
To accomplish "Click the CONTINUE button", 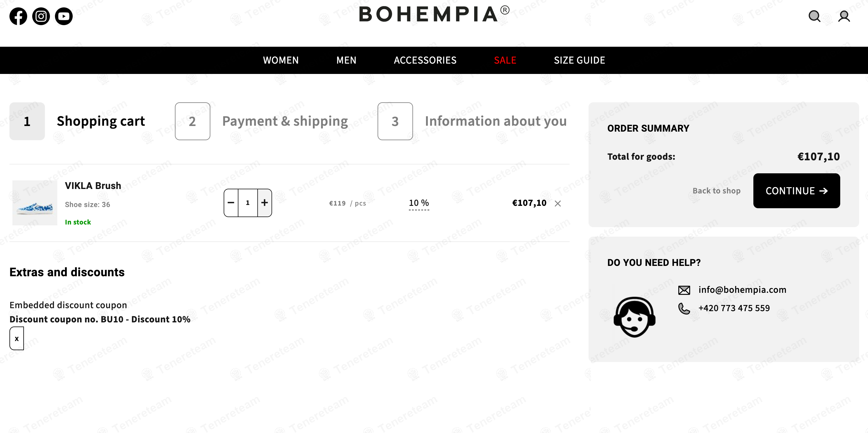I will coord(797,191).
